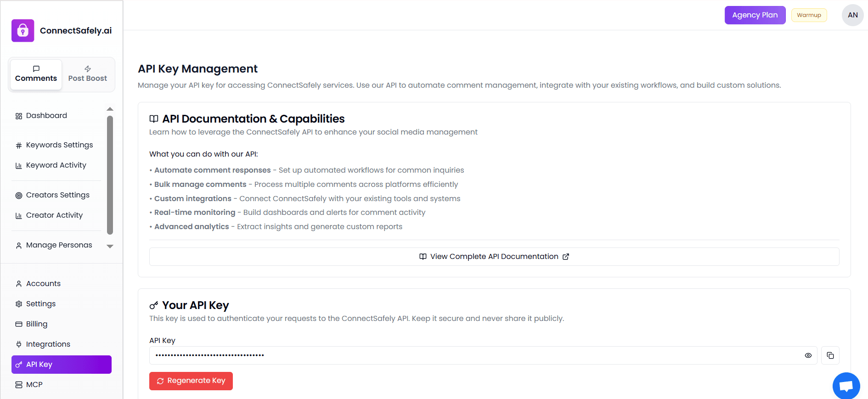The width and height of the screenshot is (868, 399).
Task: Click the Manage Personas person icon
Action: [x=18, y=245]
